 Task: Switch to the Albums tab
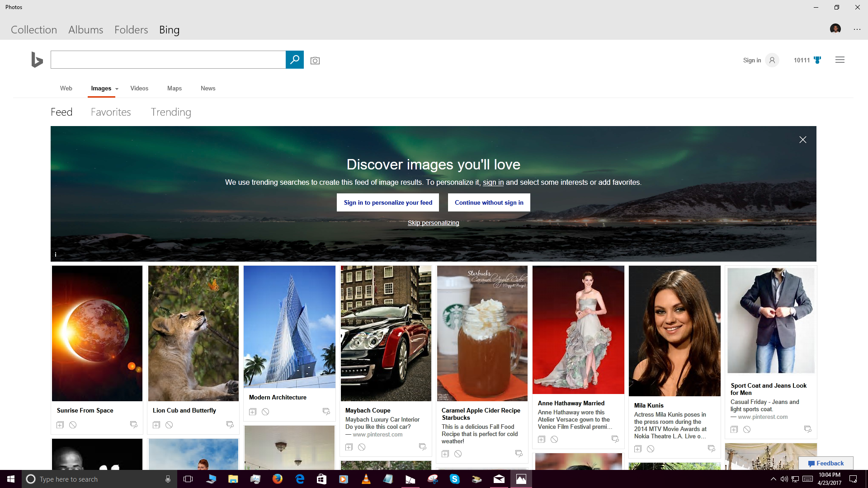coord(86,30)
